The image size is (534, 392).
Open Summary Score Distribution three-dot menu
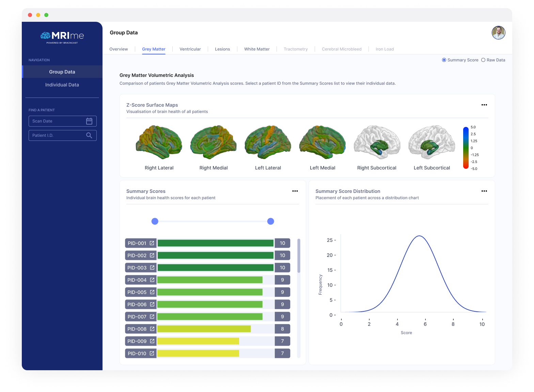[x=484, y=191]
